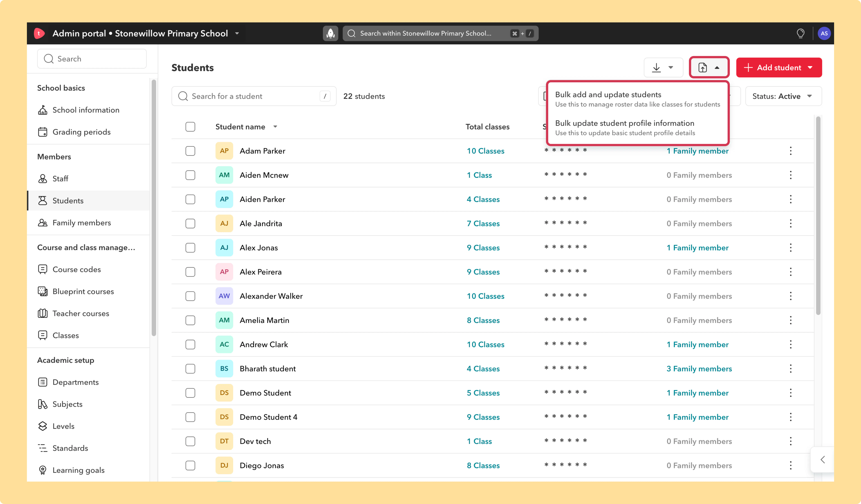This screenshot has height=504, width=861.
Task: Collapse the bulk upload dropdown button
Action: (709, 68)
